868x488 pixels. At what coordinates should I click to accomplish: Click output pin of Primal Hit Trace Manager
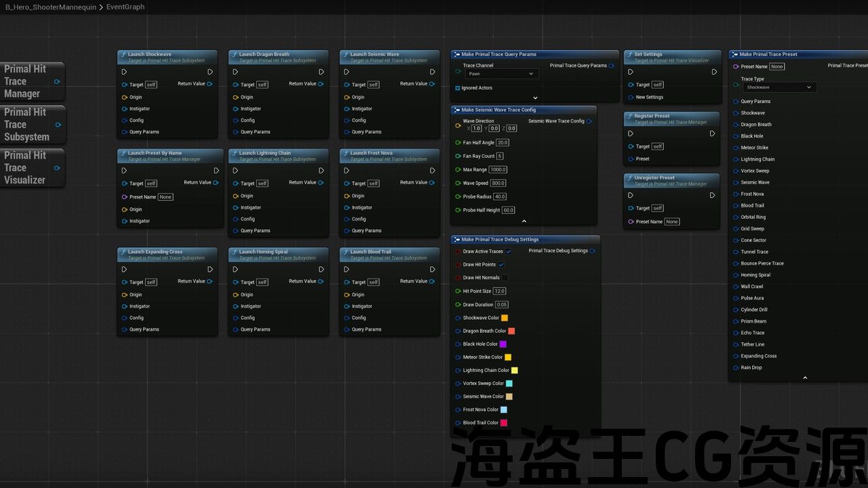[x=57, y=81]
